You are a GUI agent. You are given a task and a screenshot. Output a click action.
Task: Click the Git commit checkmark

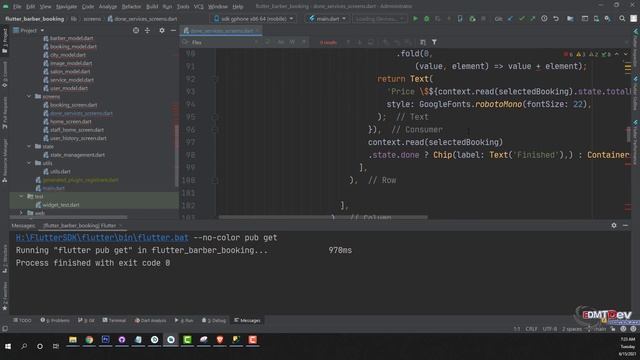[522, 19]
